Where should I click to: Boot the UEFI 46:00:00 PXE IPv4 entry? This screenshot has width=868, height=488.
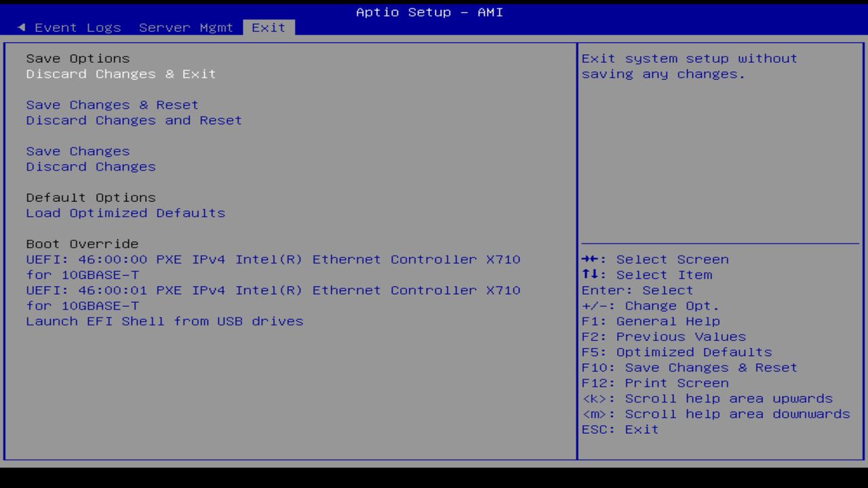[273, 259]
